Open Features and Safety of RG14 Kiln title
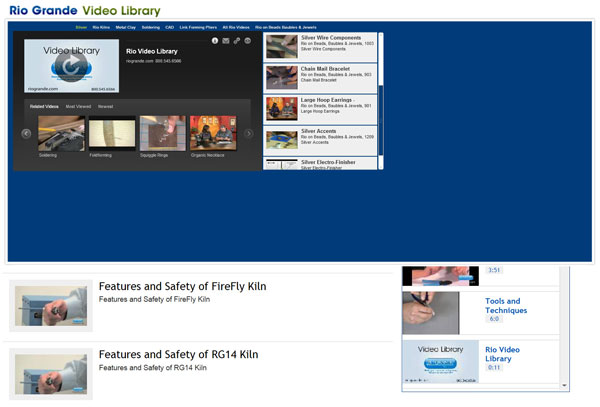This screenshot has width=600, height=407. pos(178,354)
